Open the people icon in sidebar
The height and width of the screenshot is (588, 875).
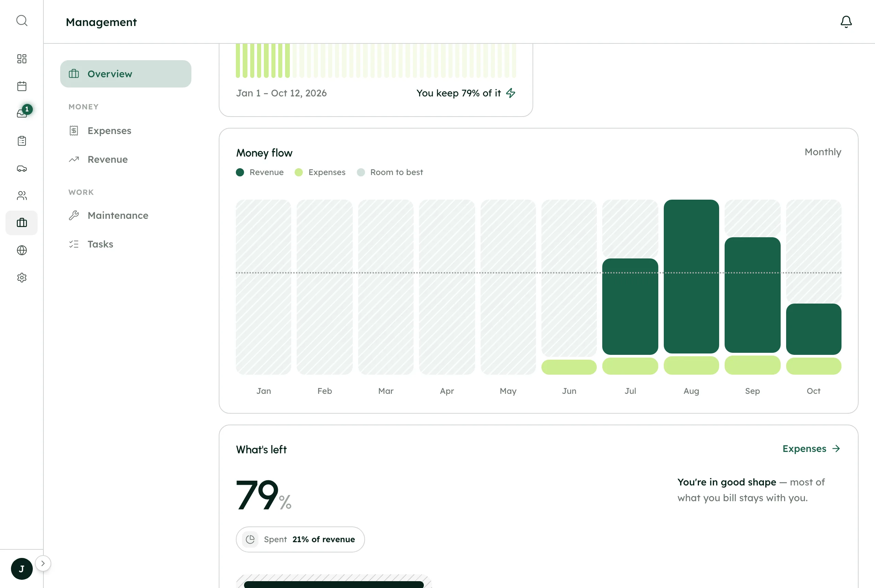coord(22,196)
